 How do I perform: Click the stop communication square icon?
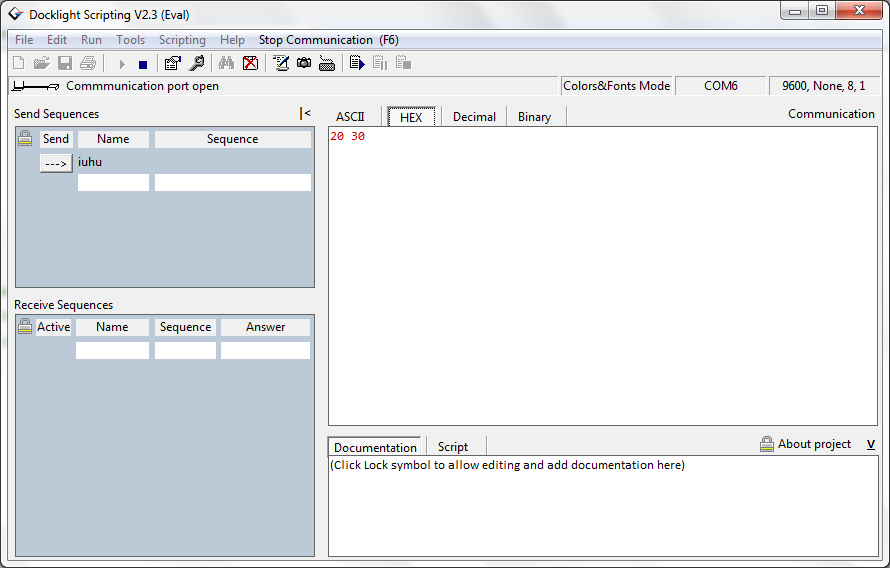pos(143,64)
